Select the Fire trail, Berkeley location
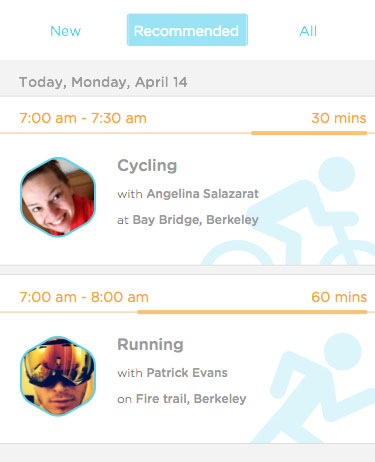 [x=191, y=399]
